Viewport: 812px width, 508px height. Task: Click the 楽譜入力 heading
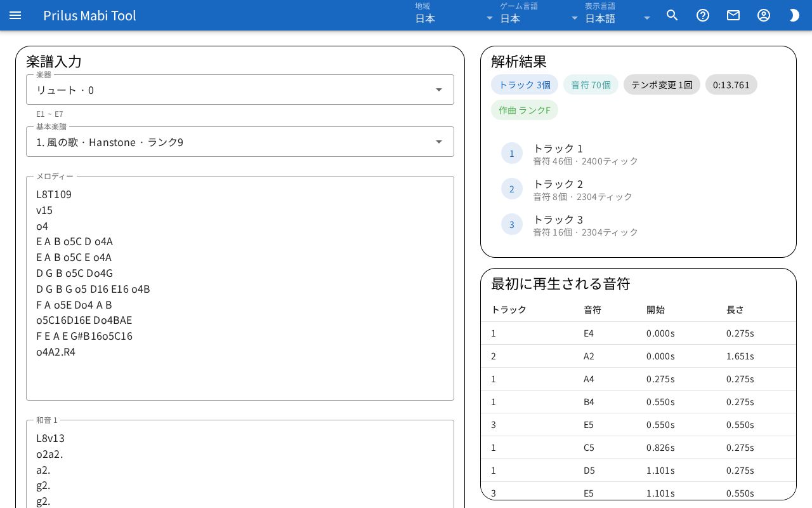click(54, 62)
